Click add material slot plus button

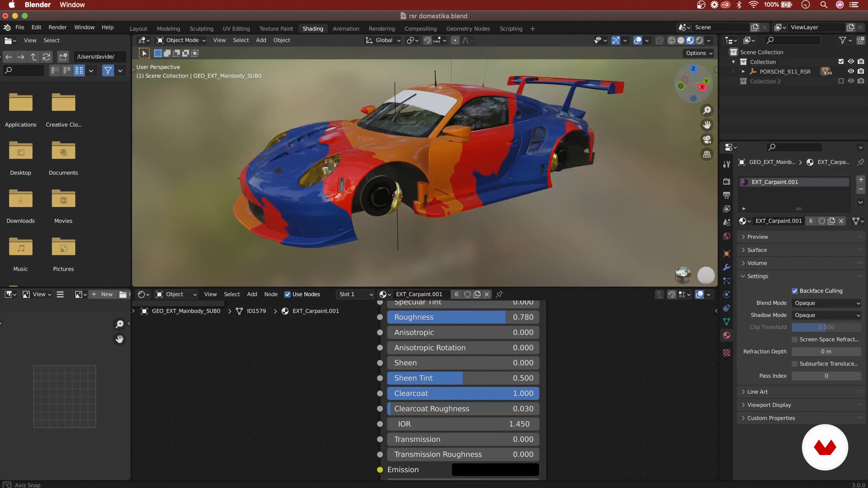tap(861, 180)
